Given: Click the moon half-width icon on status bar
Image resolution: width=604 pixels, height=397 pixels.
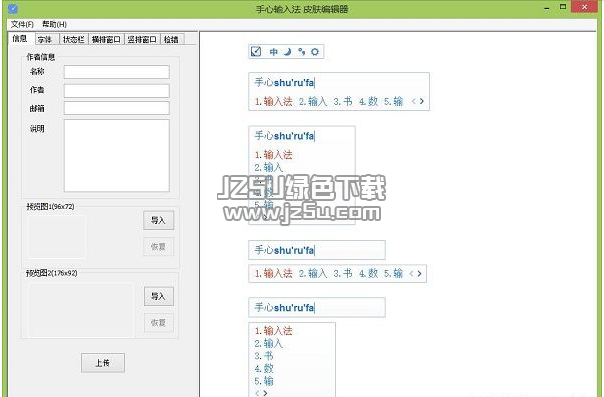Looking at the screenshot, I should [287, 52].
